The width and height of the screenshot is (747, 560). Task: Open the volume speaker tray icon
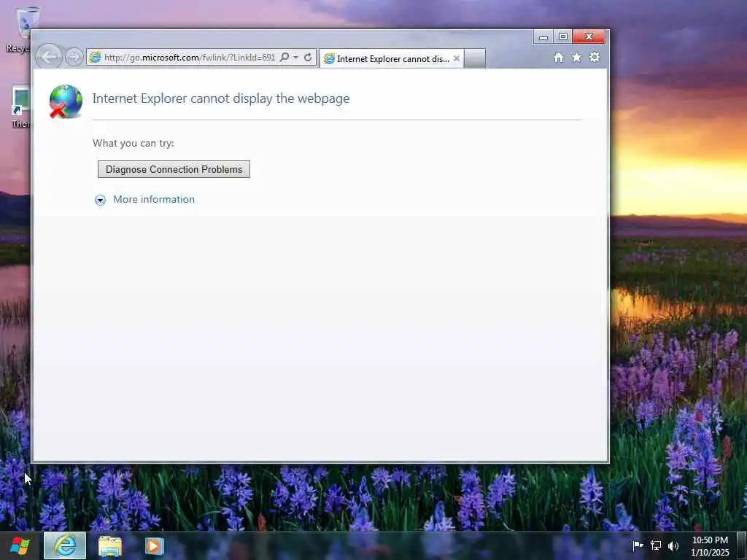pyautogui.click(x=673, y=545)
